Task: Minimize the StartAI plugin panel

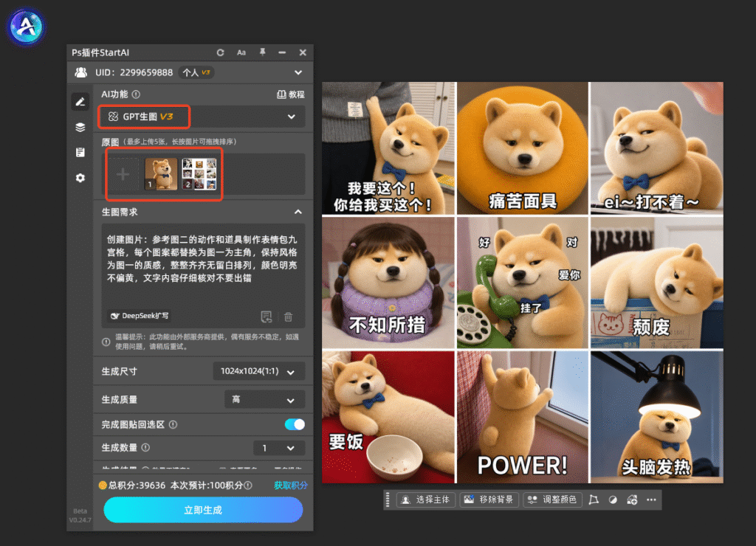Action: coord(282,52)
